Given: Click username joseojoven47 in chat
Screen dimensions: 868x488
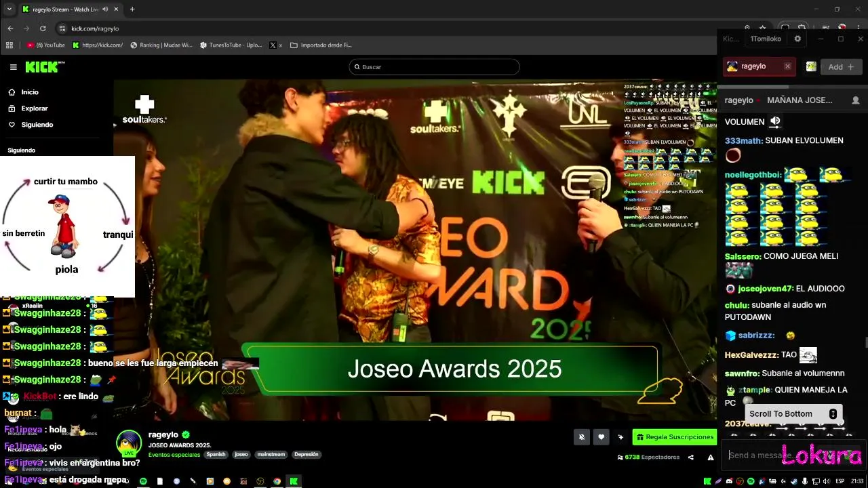Looking at the screenshot, I should (x=765, y=289).
